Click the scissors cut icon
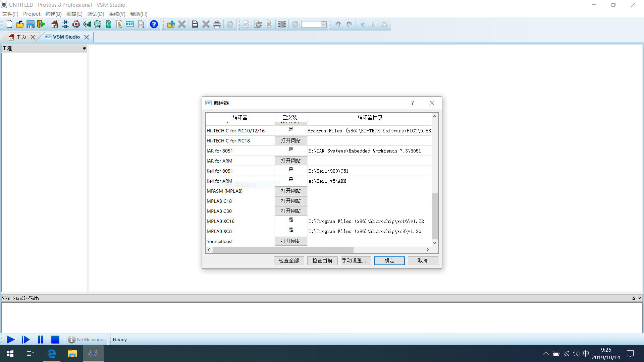This screenshot has width=644, height=362. [362, 24]
